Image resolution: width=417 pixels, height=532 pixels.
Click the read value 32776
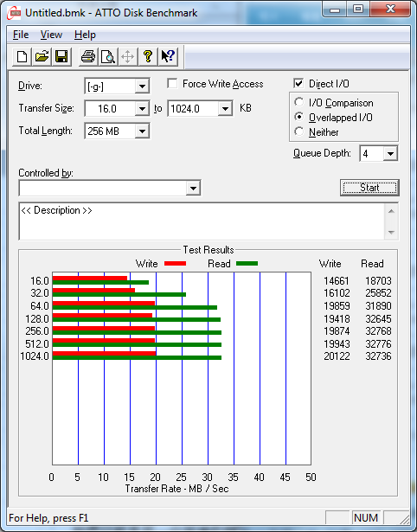(x=378, y=344)
